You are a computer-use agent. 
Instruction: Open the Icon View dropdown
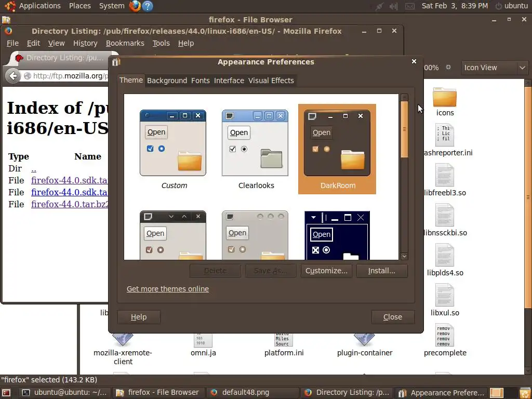[x=495, y=68]
